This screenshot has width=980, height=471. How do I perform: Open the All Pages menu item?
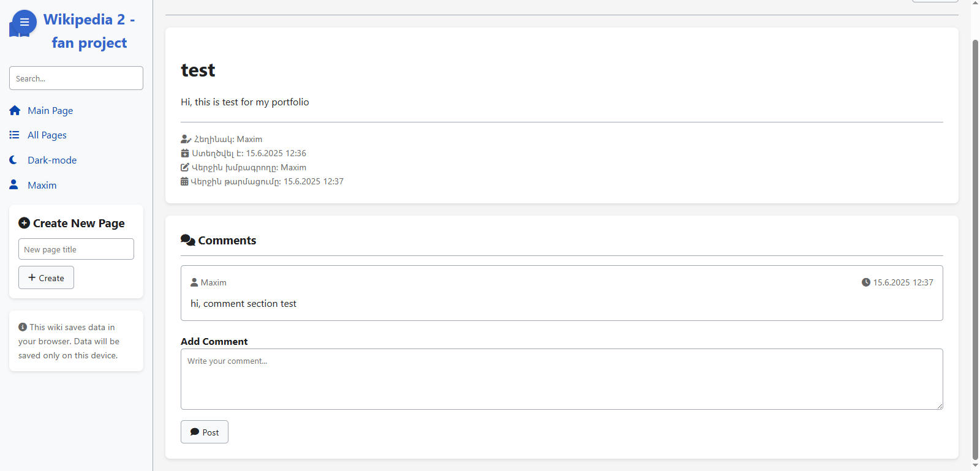tap(47, 135)
